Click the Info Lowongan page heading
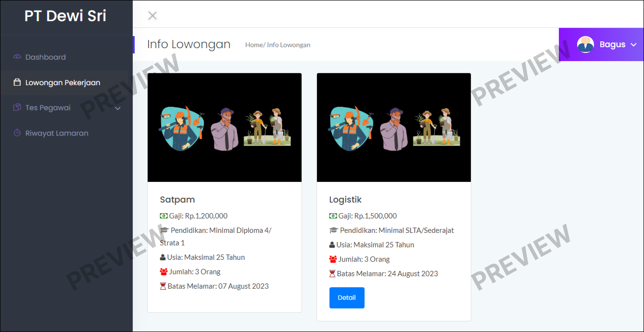This screenshot has height=332, width=644. point(189,44)
